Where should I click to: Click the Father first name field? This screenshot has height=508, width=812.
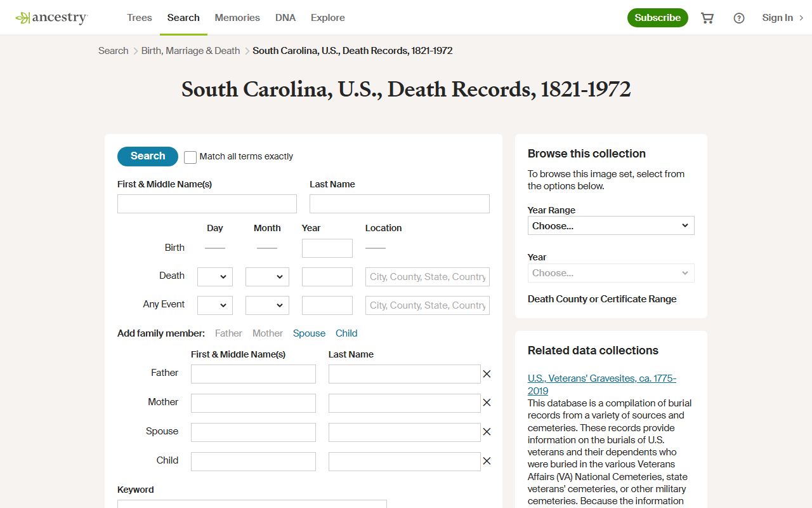pos(253,374)
